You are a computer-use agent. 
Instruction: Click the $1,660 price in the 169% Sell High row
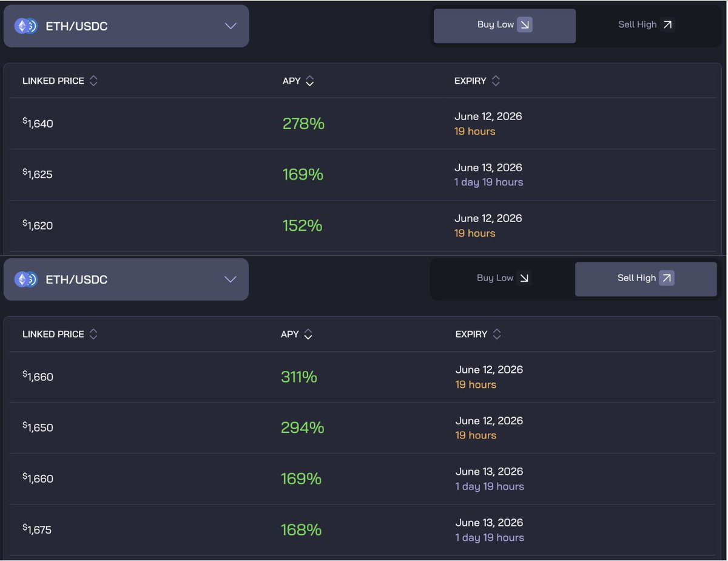coord(38,478)
